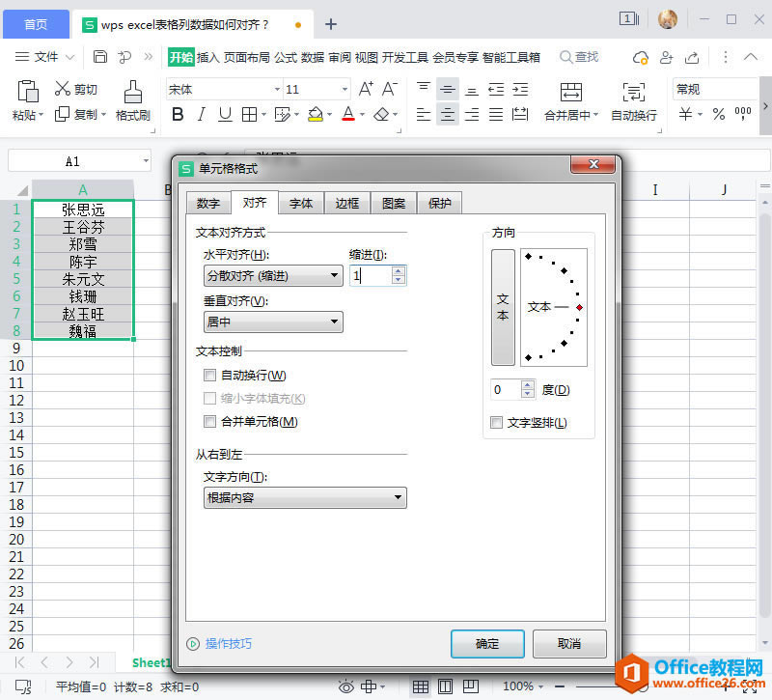Click the Save icon in quick toolbar

click(x=100, y=57)
